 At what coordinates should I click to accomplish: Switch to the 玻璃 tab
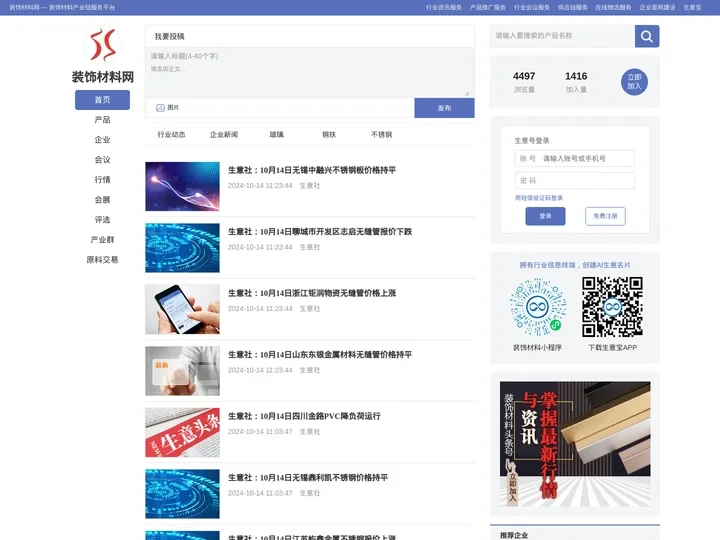(276, 135)
